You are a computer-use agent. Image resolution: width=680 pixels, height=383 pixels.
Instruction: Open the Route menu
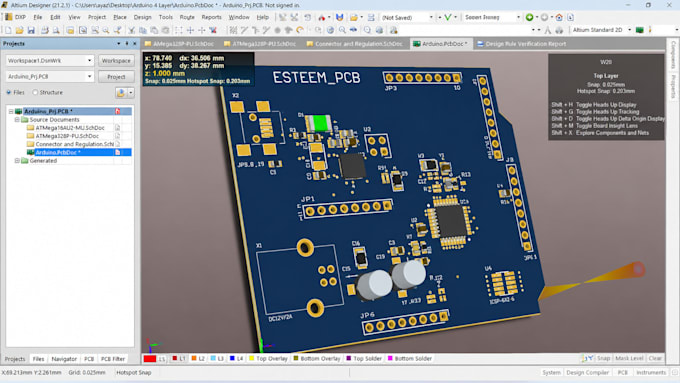click(x=187, y=17)
